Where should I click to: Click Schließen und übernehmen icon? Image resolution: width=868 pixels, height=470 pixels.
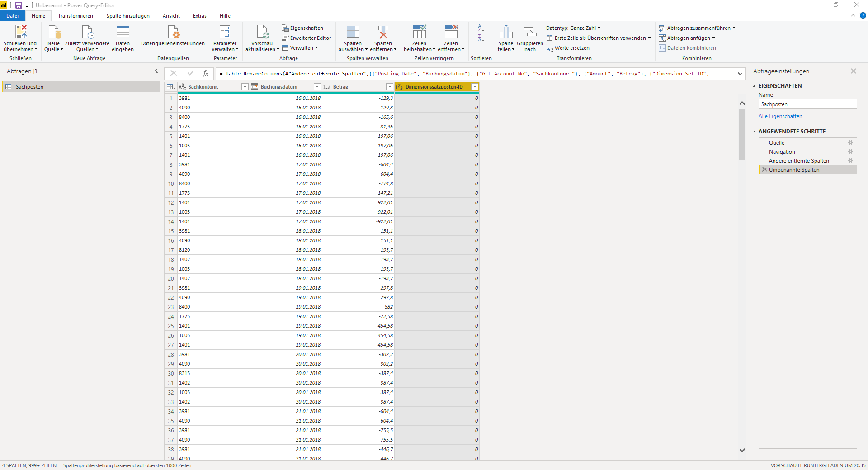point(21,32)
